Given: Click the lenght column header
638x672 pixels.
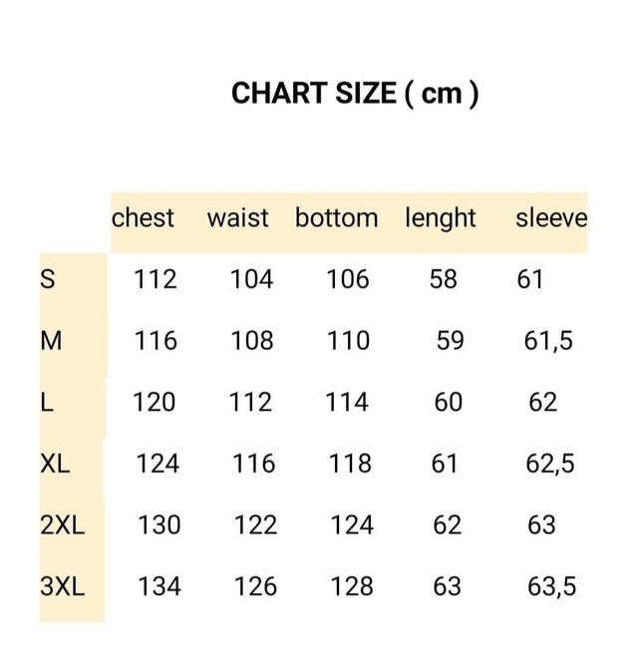Looking at the screenshot, I should pyautogui.click(x=440, y=218).
